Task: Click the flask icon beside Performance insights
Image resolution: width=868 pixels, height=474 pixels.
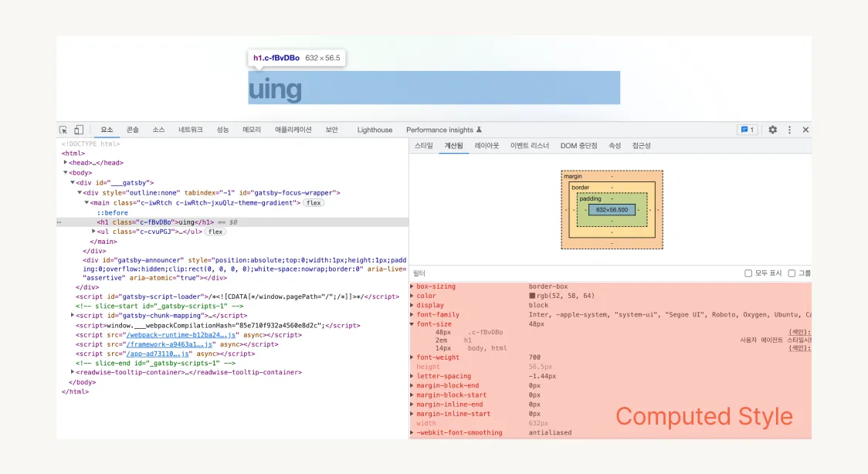Action: tap(479, 130)
